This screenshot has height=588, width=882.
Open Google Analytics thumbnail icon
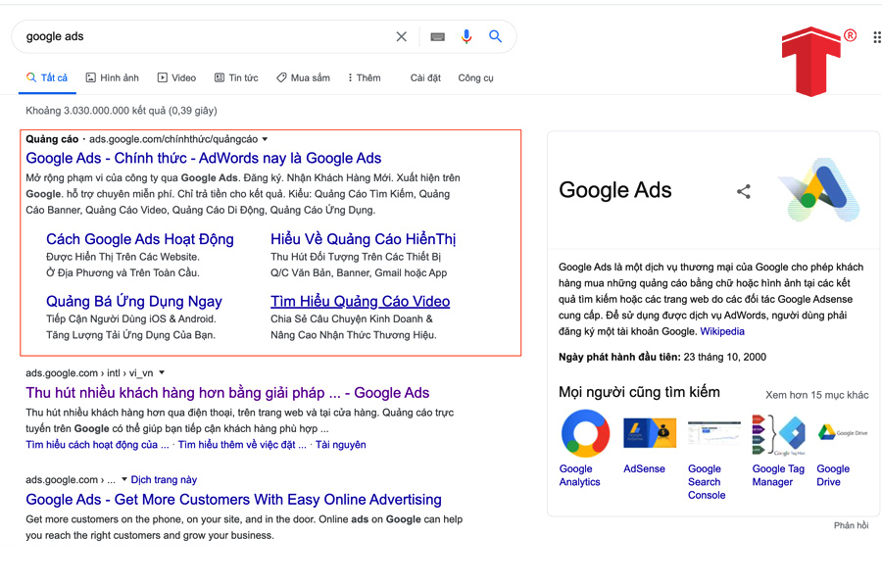[x=585, y=433]
